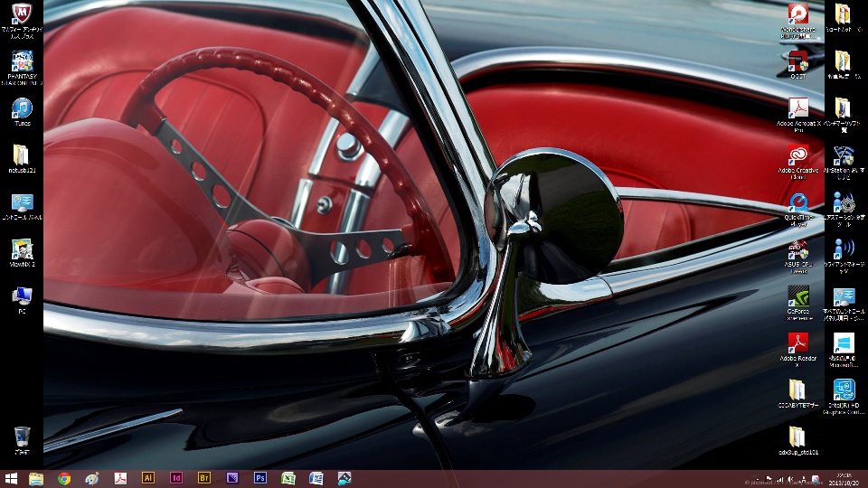Open ASUS GPU Tweak desktop shortcut

pos(797,249)
